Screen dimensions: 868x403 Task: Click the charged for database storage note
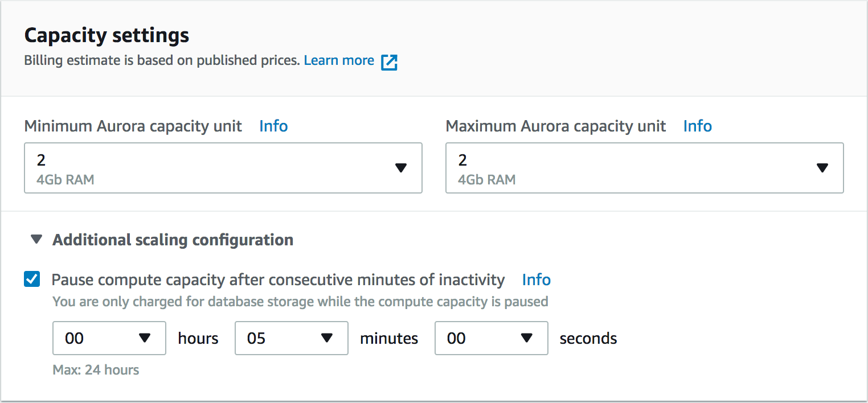pyautogui.click(x=300, y=301)
